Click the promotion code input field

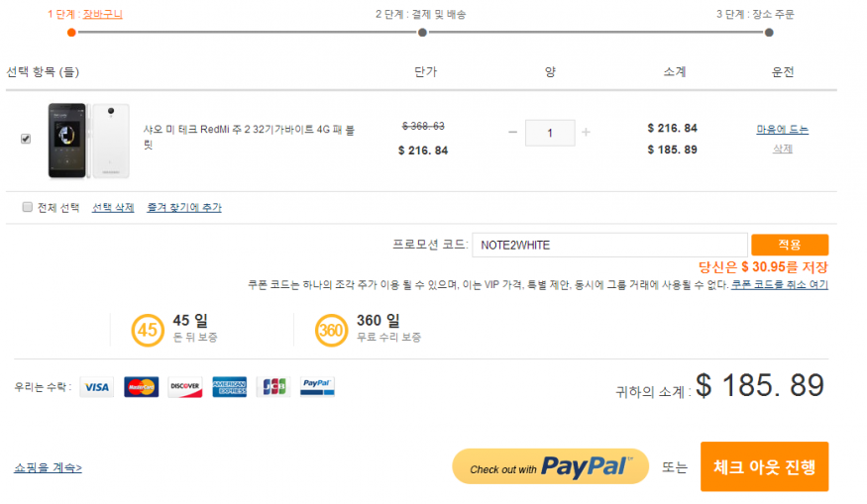coord(608,245)
